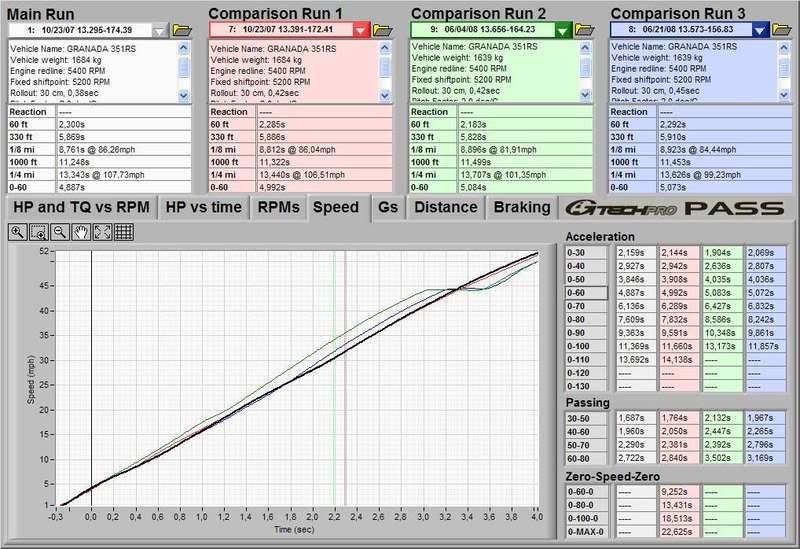Open the Braking tab

(x=523, y=207)
